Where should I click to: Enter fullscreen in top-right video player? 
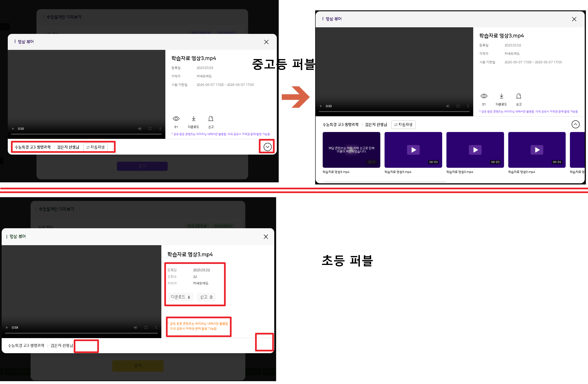click(x=458, y=106)
